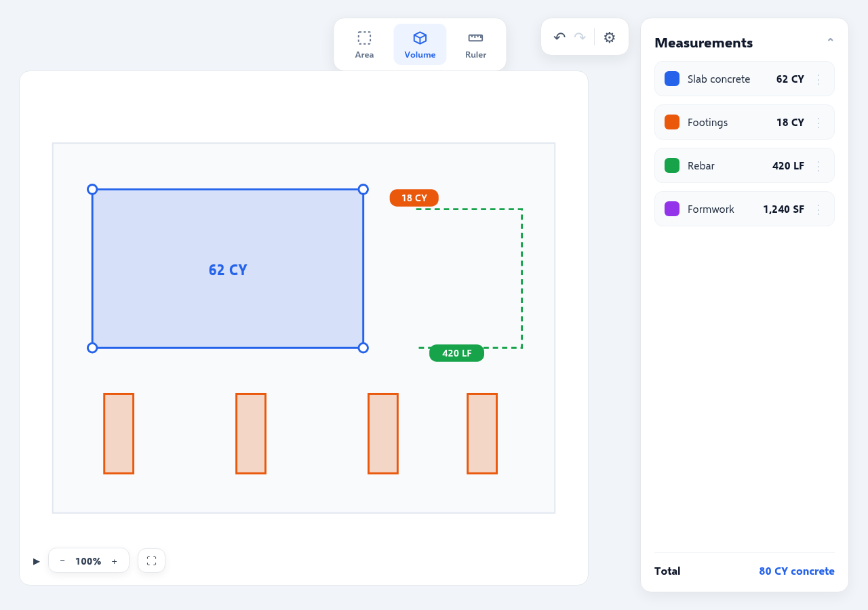This screenshot has width=868, height=610.
Task: Zoom in with the plus button
Action: tap(114, 561)
